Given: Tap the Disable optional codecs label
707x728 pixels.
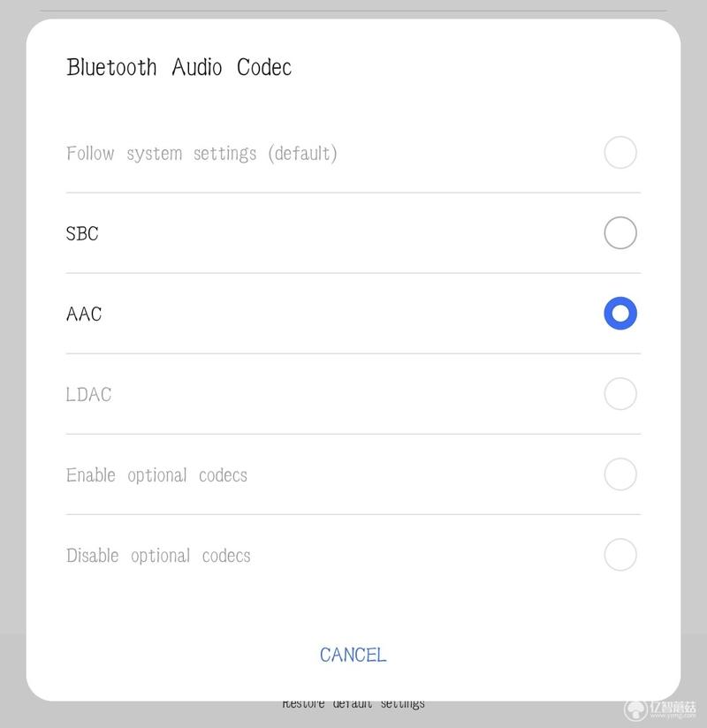Looking at the screenshot, I should click(x=158, y=556).
